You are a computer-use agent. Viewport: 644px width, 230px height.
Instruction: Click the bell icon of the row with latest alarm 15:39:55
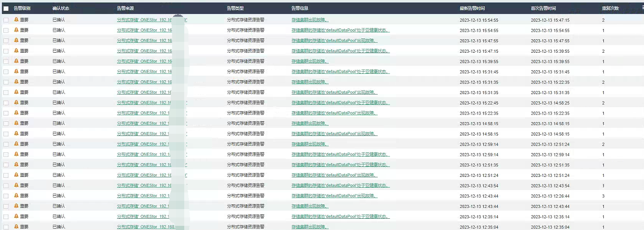16,61
